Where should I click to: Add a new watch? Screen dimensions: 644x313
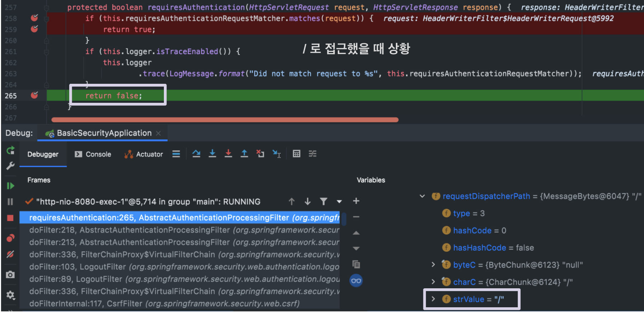click(356, 201)
